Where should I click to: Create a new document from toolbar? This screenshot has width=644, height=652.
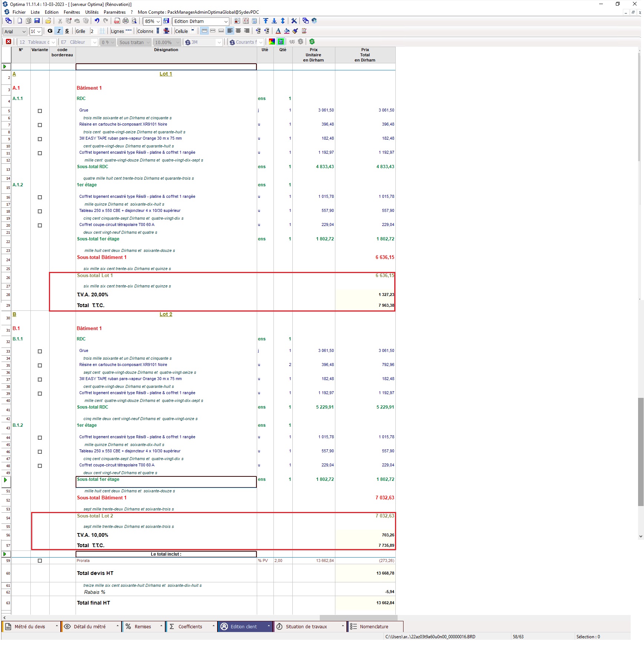point(20,21)
